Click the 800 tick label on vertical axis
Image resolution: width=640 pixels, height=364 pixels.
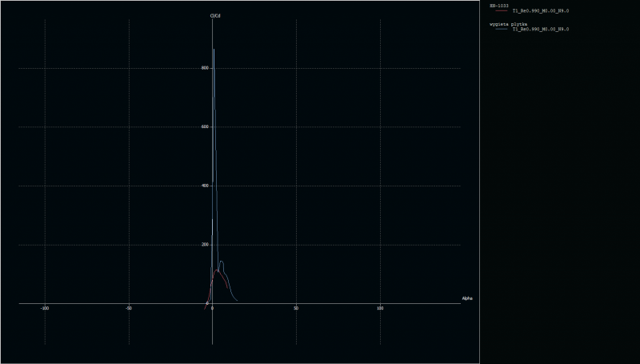click(x=205, y=68)
